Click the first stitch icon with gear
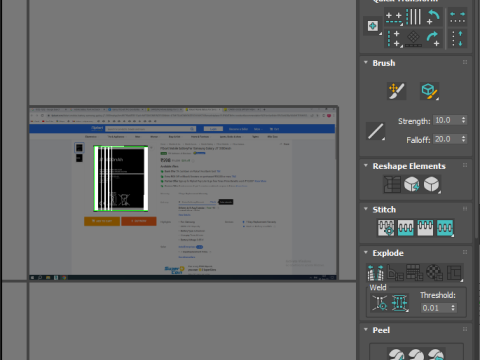 coord(386,228)
